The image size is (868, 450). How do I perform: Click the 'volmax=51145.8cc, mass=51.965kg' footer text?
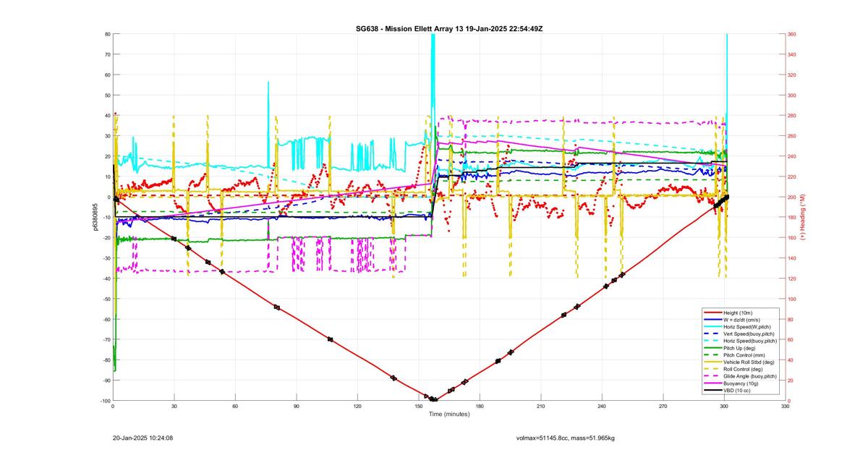(565, 438)
